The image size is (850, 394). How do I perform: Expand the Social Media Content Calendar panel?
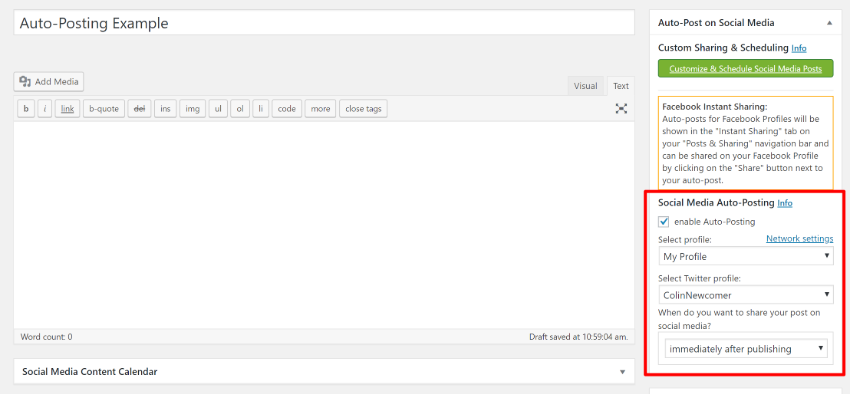pos(622,372)
